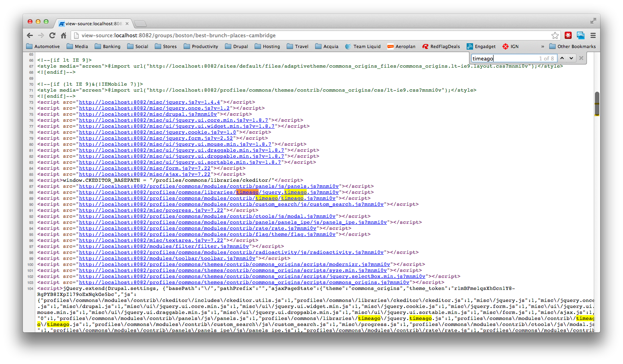Open the browser home page
Viewport: 623px width, 364px height.
click(x=63, y=35)
